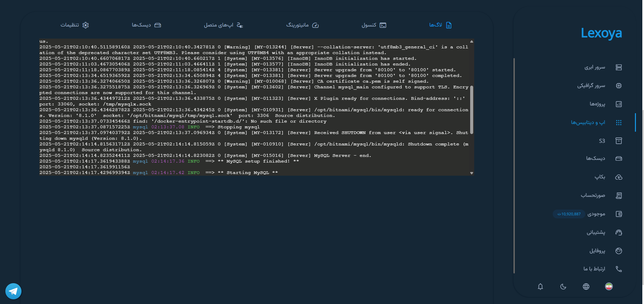Click log line 'MySQL setup finished!'
This screenshot has width=644, height=304.
tap(258, 161)
